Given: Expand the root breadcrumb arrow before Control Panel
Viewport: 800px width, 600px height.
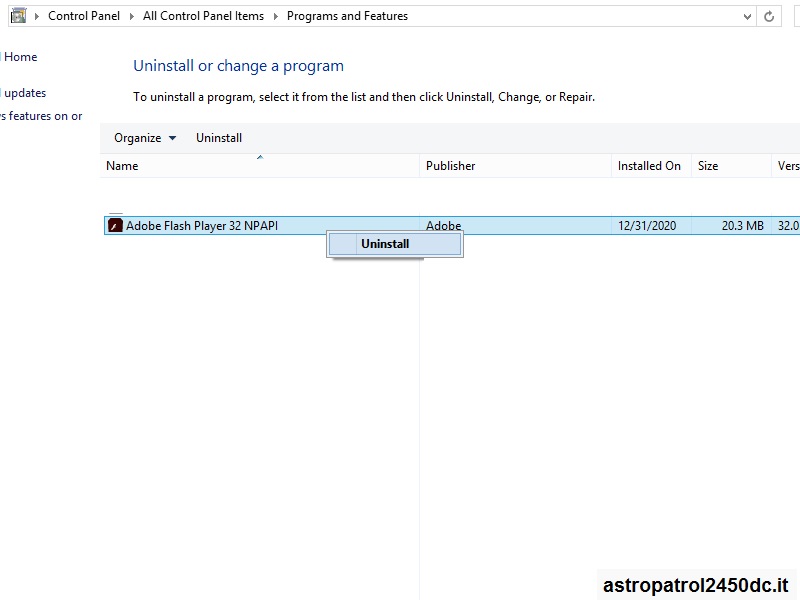Looking at the screenshot, I should 37,16.
